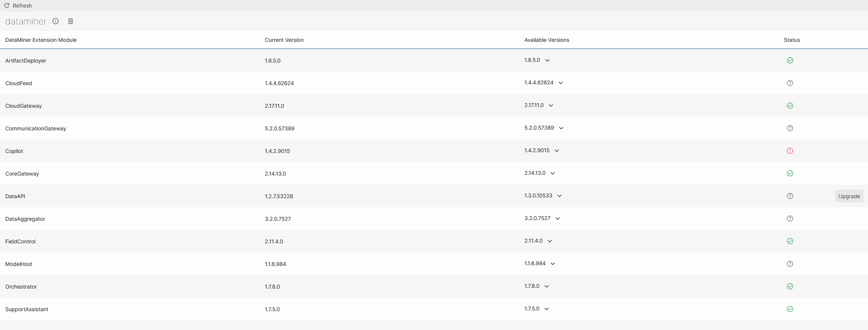Viewport: 868px width, 330px height.
Task: Click Copilot red error status icon
Action: pyautogui.click(x=790, y=151)
